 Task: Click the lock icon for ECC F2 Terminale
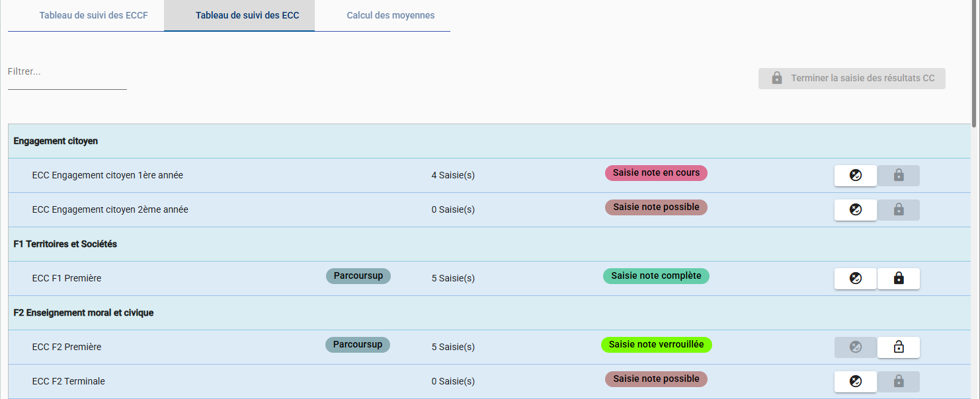pyautogui.click(x=899, y=382)
